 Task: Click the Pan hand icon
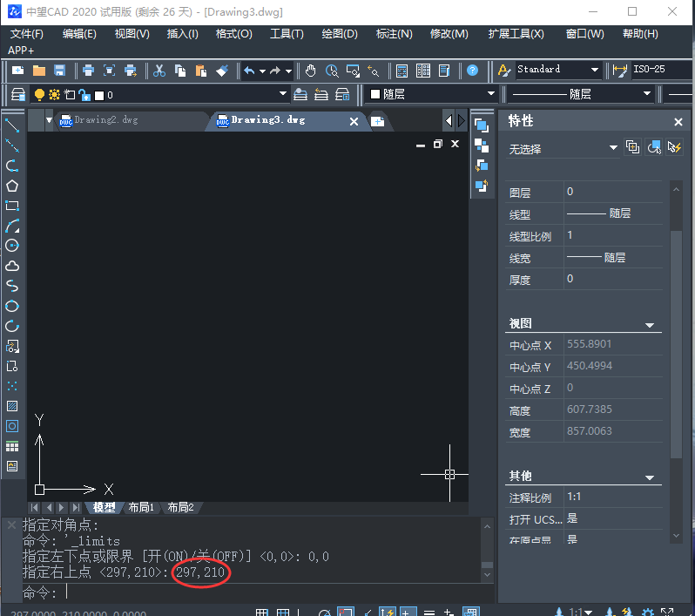click(x=311, y=71)
